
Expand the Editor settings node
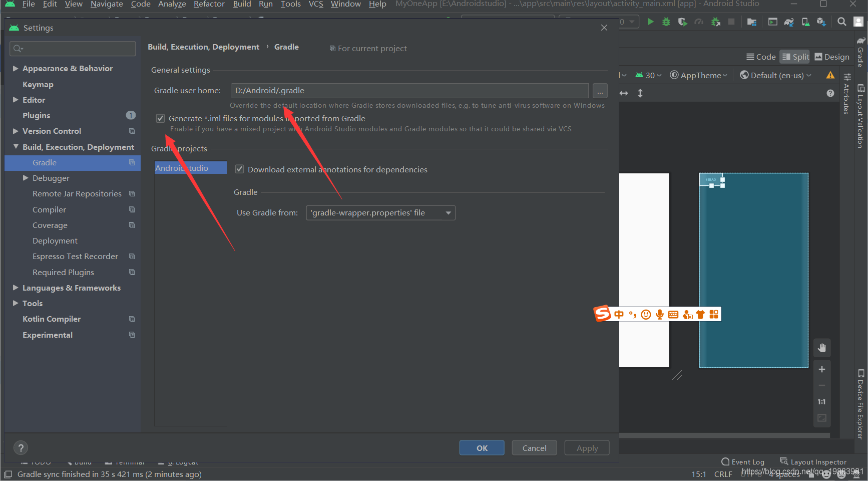16,100
